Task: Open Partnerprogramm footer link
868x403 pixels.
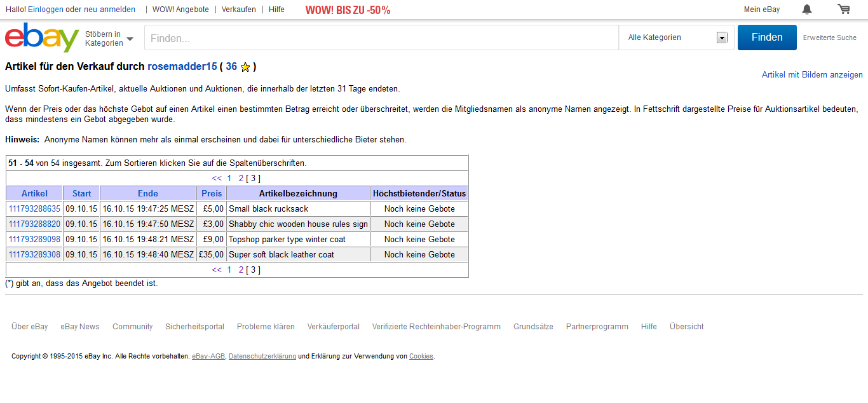Action: pyautogui.click(x=597, y=327)
